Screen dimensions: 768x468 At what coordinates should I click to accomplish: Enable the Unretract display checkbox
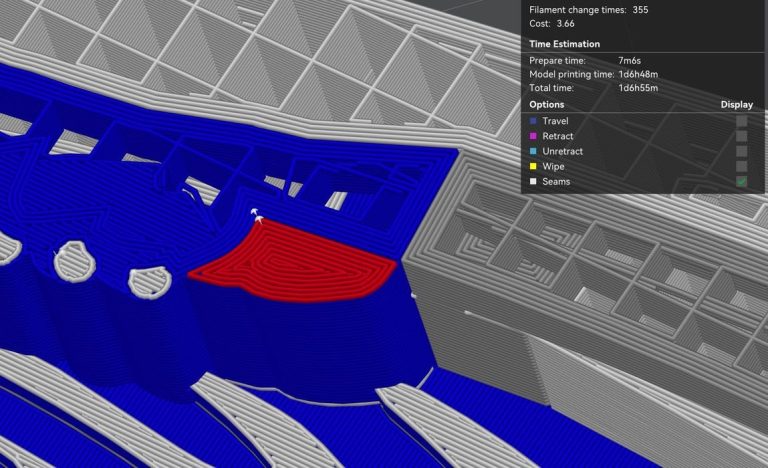pos(741,151)
